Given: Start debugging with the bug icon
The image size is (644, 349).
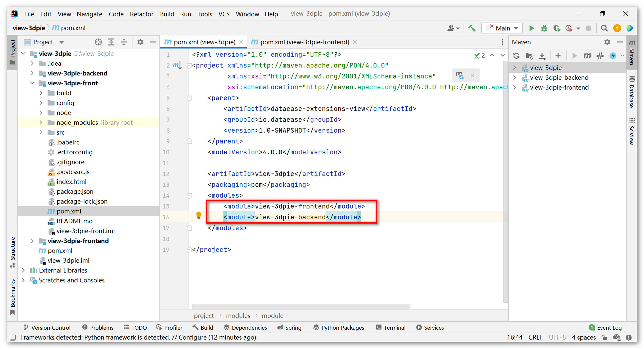Looking at the screenshot, I should pyautogui.click(x=544, y=28).
